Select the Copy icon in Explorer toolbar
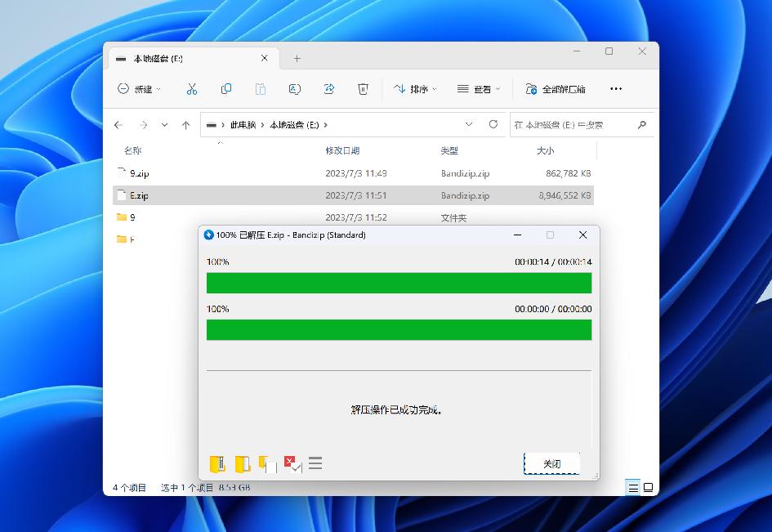The height and width of the screenshot is (532, 772). click(226, 89)
